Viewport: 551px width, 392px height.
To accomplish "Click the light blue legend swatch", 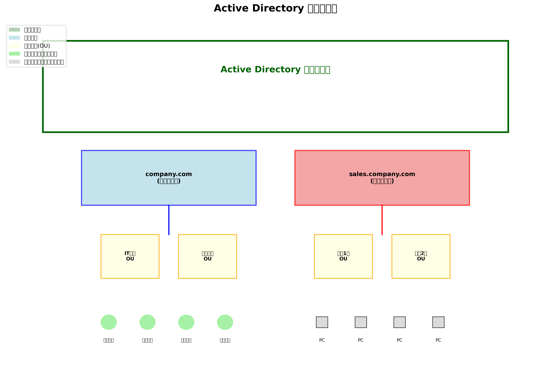I will coord(15,38).
